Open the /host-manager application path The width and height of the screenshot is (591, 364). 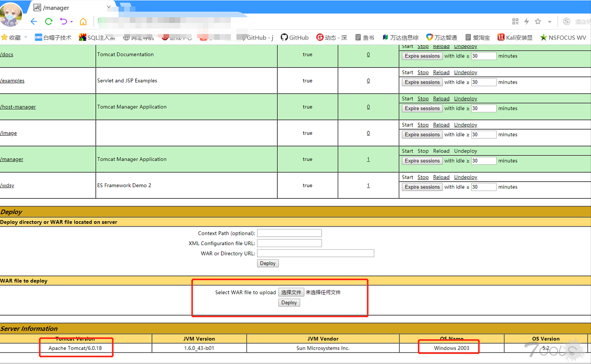tap(18, 107)
